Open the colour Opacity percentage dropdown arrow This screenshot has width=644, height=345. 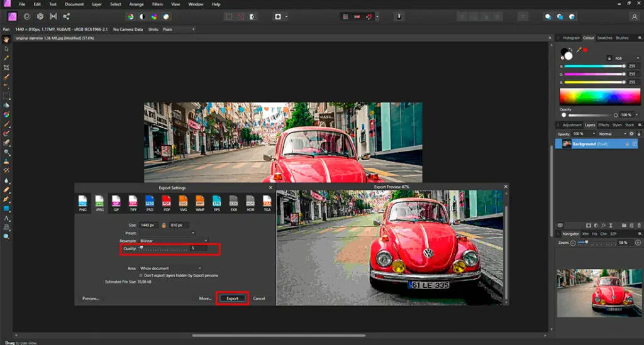637,115
